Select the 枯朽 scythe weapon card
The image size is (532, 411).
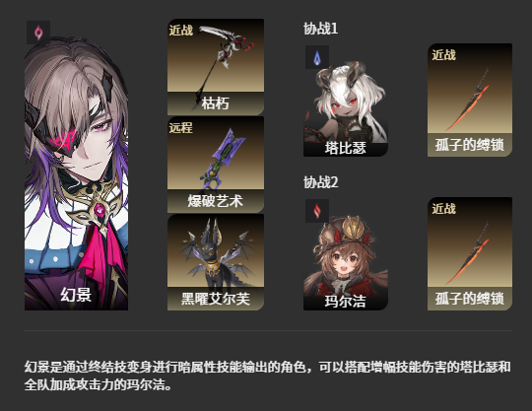[216, 67]
